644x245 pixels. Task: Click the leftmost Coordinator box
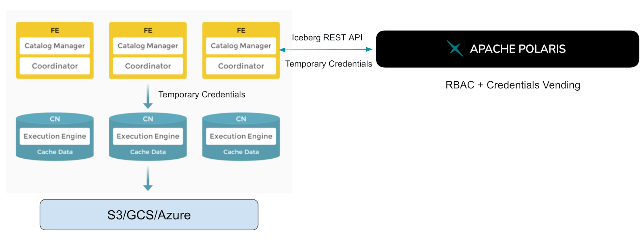[55, 66]
